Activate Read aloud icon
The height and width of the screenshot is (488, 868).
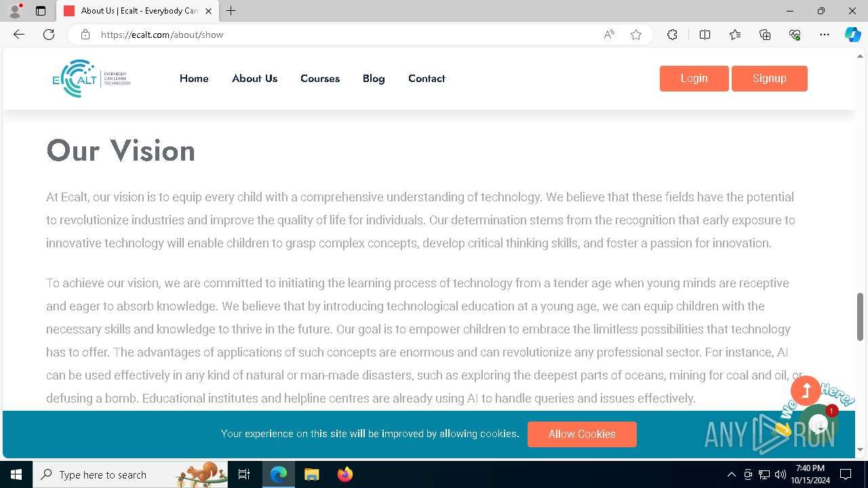tap(609, 35)
